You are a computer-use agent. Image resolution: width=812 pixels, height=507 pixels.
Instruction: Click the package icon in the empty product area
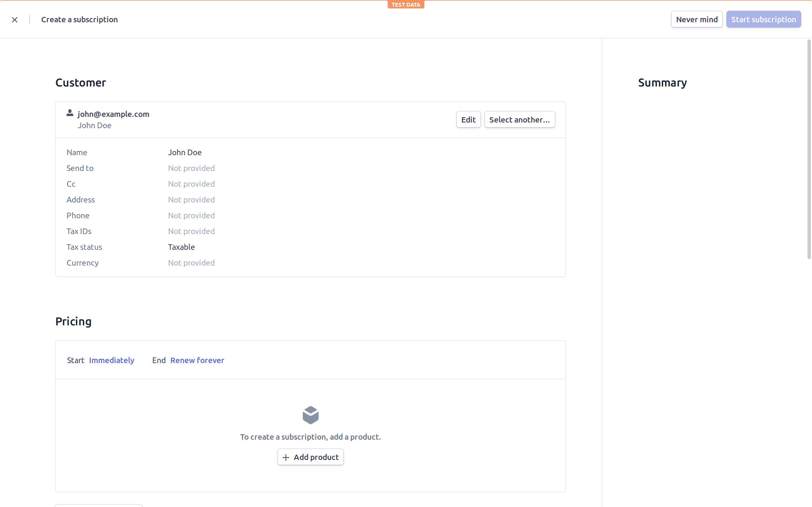[x=310, y=415]
